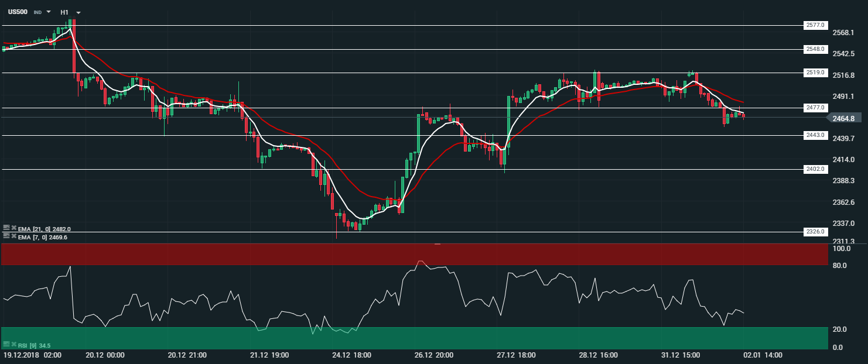This screenshot has height=364, width=868.
Task: Open settings icon for RSI 9 indicator
Action: (6, 344)
